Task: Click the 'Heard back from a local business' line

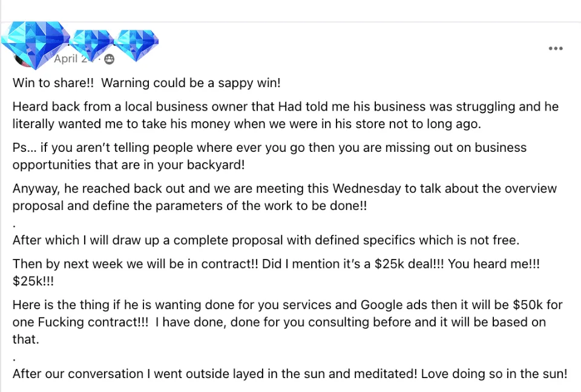Action: tap(286, 106)
